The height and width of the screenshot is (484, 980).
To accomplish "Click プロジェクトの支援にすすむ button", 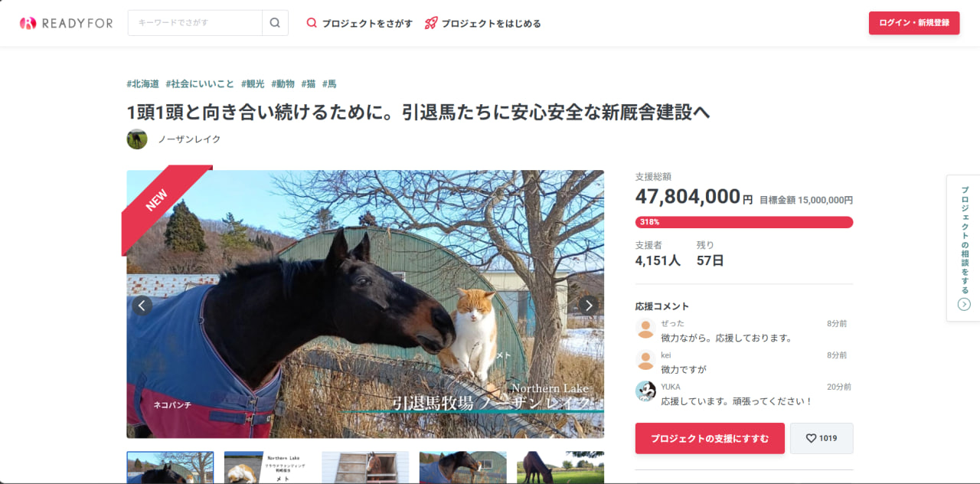I will (x=710, y=438).
